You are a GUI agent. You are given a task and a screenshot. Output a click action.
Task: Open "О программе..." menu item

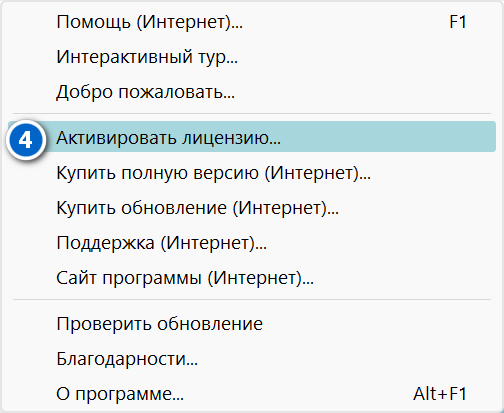pos(252,394)
